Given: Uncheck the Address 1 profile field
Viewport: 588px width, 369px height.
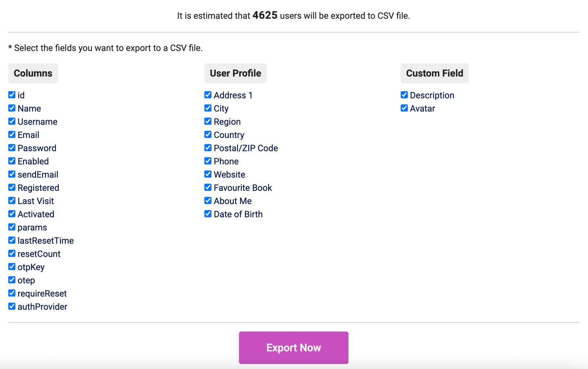Looking at the screenshot, I should [208, 95].
